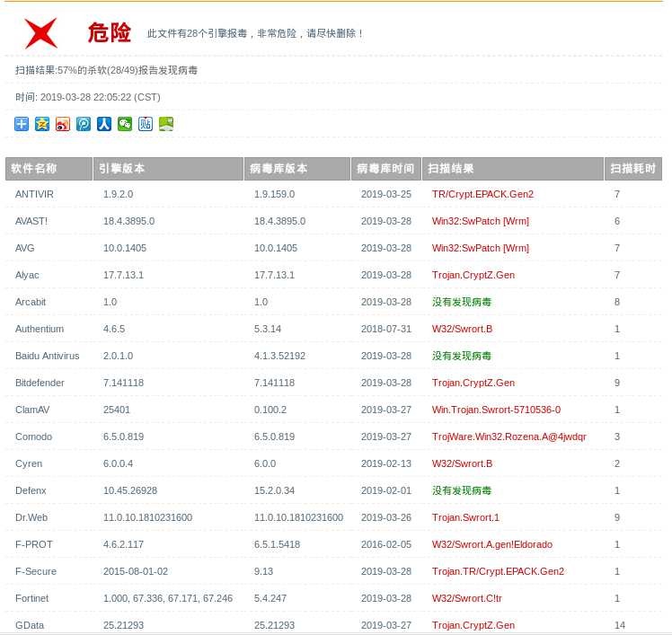Click the 软件名称 column header

click(x=49, y=168)
